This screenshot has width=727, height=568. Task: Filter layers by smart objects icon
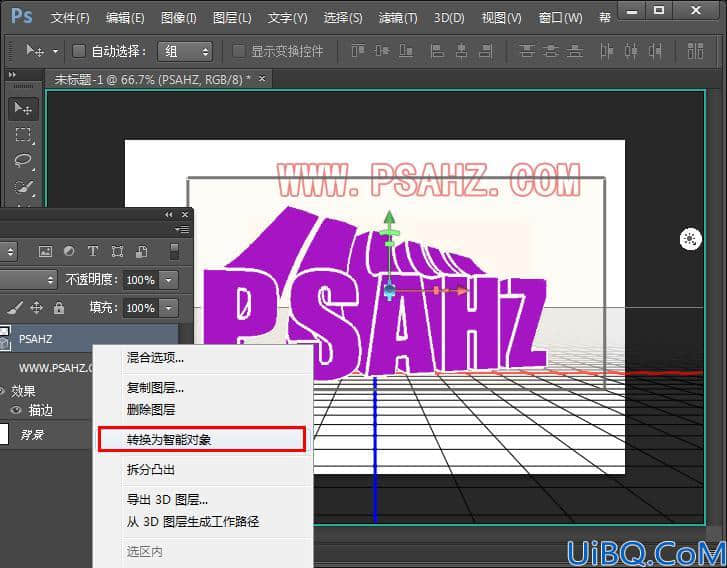pyautogui.click(x=141, y=251)
